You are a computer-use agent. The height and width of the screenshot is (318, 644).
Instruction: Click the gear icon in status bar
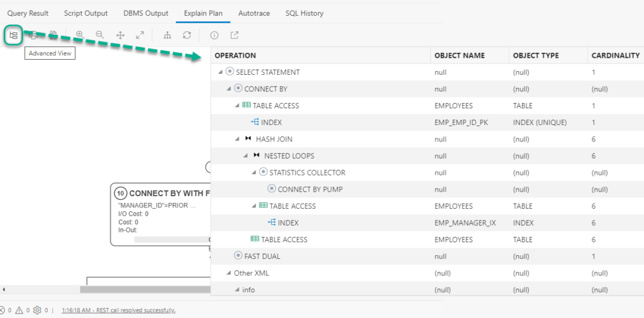point(37,310)
